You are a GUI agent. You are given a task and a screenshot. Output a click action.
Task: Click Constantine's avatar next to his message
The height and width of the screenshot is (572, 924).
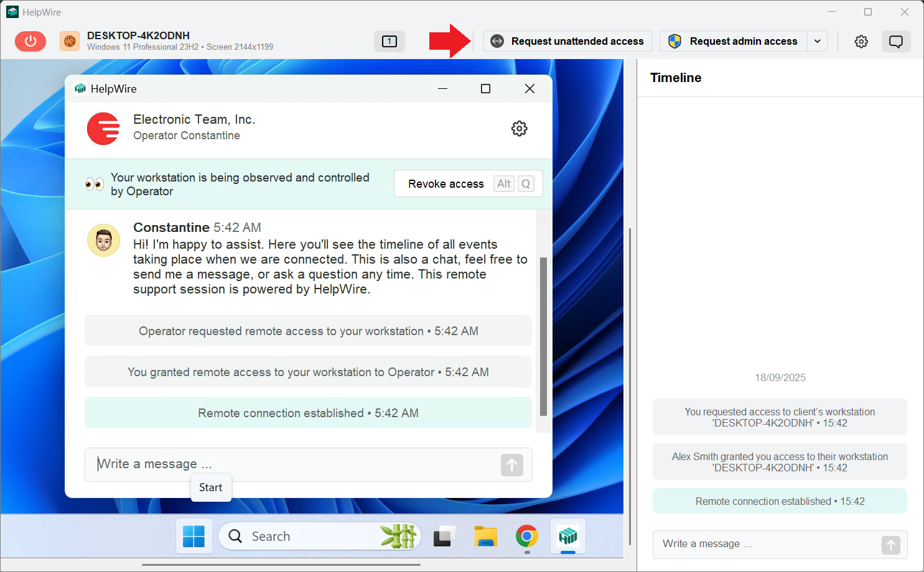tap(103, 240)
